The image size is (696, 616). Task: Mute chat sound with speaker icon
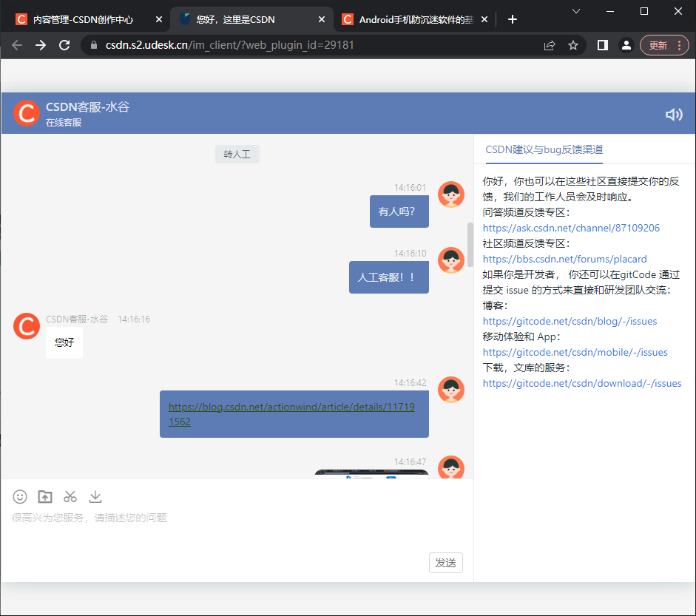click(674, 115)
